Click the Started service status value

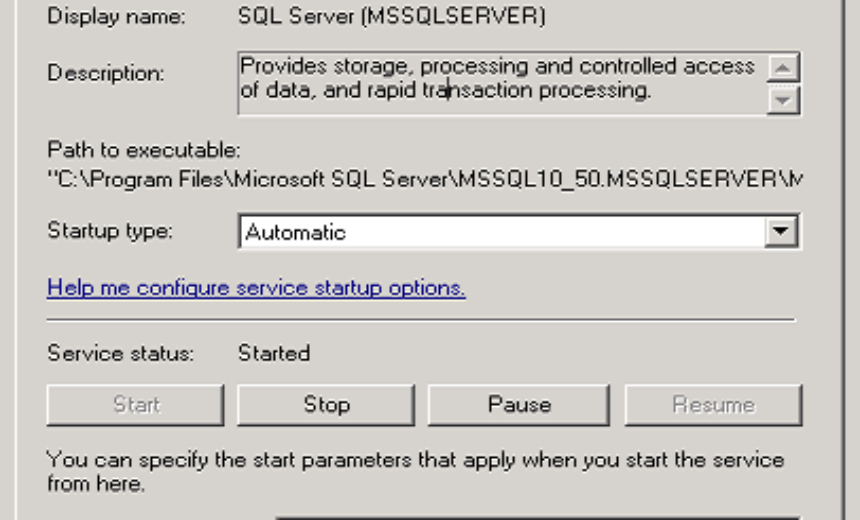coord(274,353)
